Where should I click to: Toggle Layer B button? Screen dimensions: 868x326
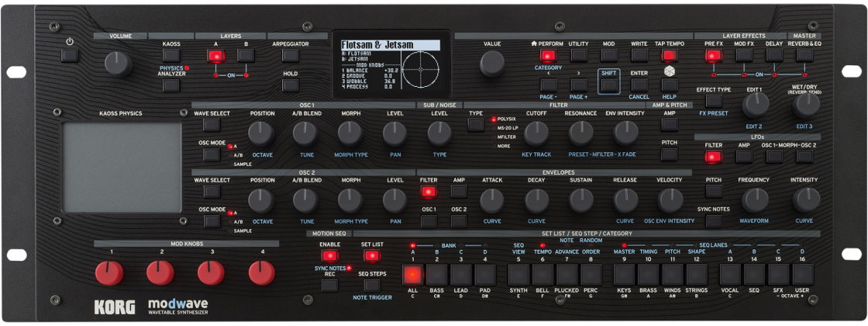pos(246,55)
